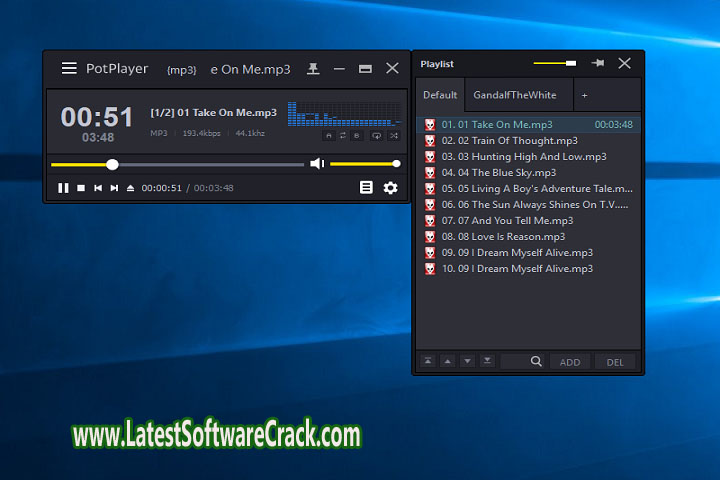The image size is (720, 480).
Task: Open the settings gear in player
Action: [390, 187]
